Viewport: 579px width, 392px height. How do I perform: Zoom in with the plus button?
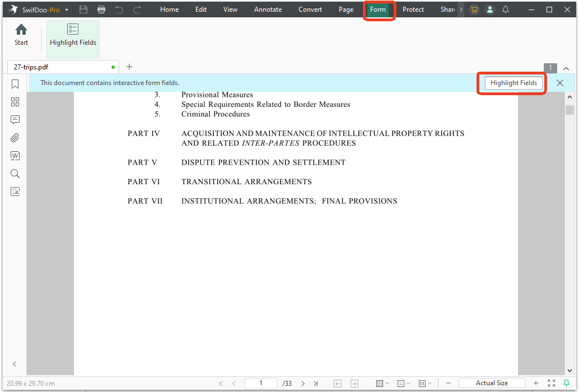point(536,383)
